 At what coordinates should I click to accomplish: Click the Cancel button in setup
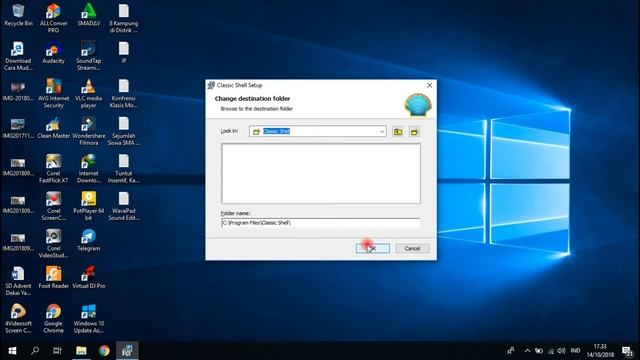tap(412, 248)
